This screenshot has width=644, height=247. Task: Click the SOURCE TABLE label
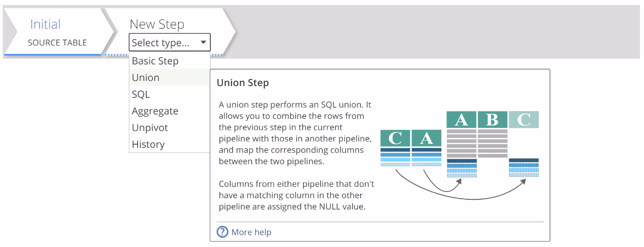click(57, 43)
